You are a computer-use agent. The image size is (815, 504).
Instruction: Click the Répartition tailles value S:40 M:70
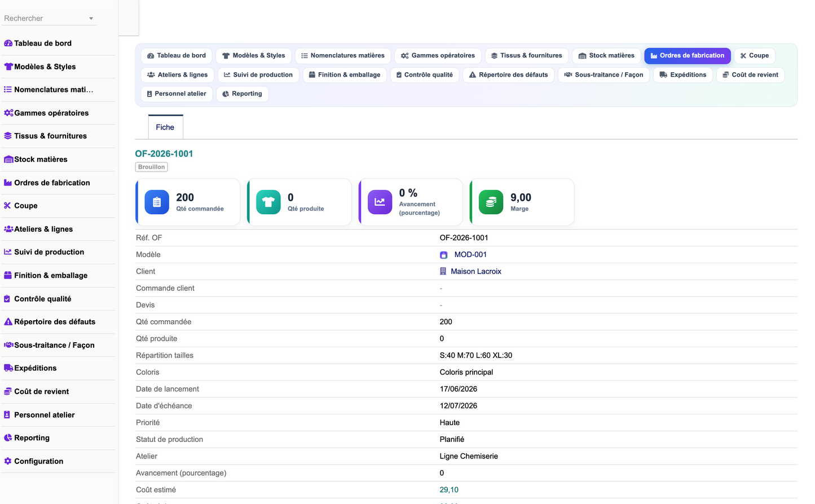476,355
